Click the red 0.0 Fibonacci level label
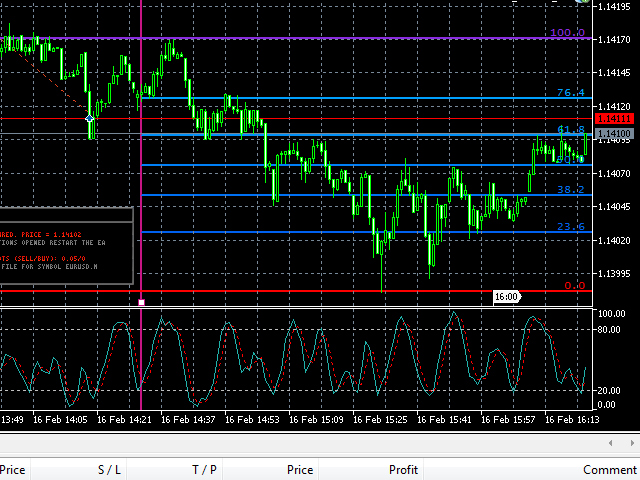640x480 pixels. [x=575, y=286]
